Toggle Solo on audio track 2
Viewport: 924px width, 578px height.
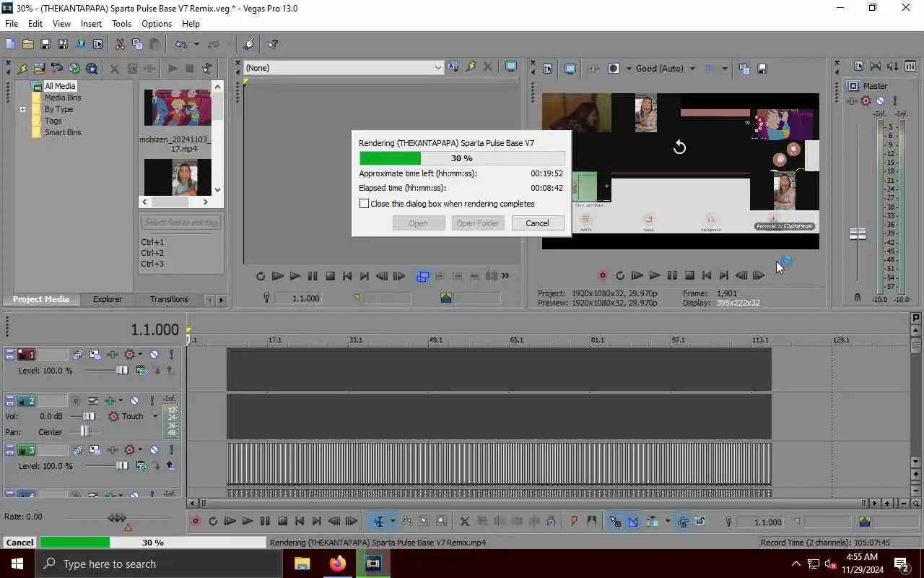[152, 401]
